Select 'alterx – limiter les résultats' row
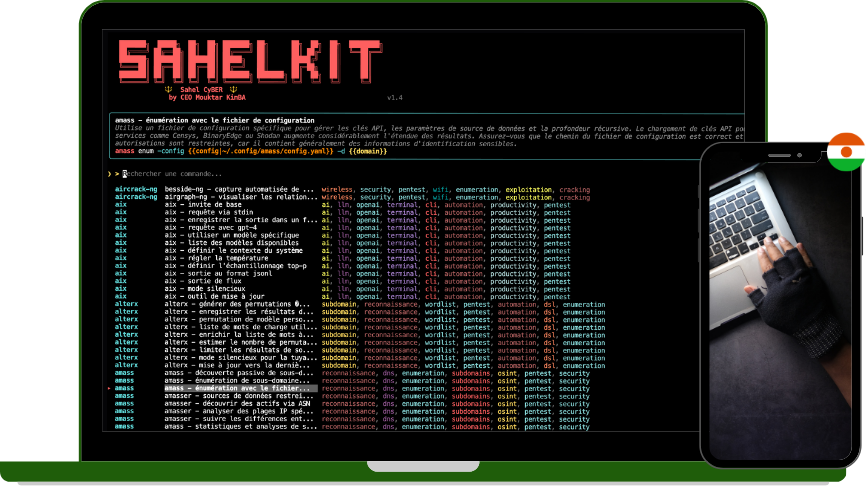This screenshot has width=867, height=486. 360,350
